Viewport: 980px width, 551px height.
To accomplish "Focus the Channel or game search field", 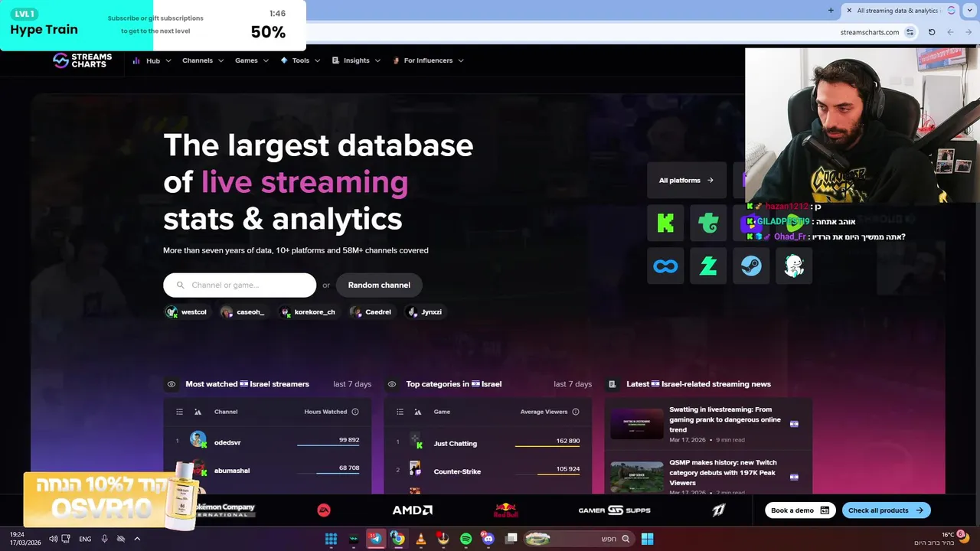I will tap(240, 285).
